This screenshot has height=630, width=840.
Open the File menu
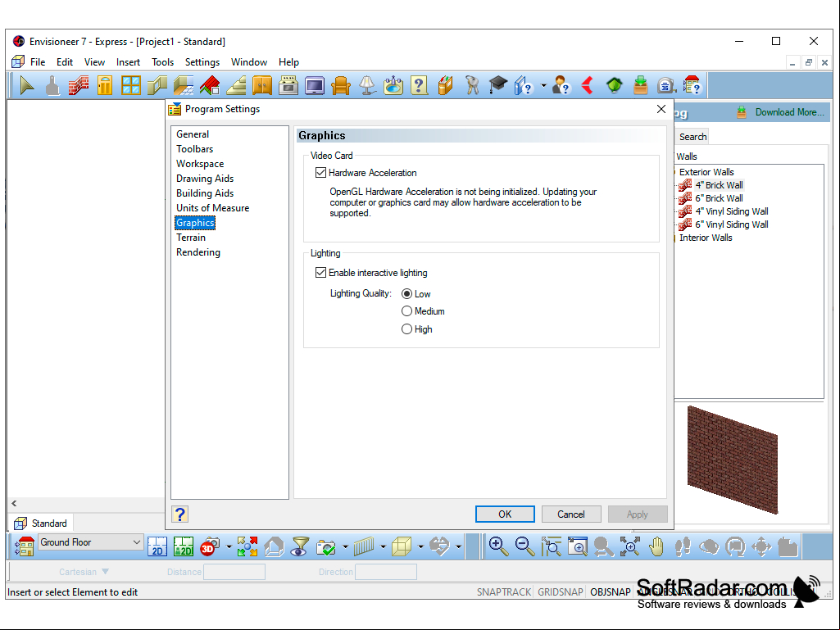tap(38, 62)
